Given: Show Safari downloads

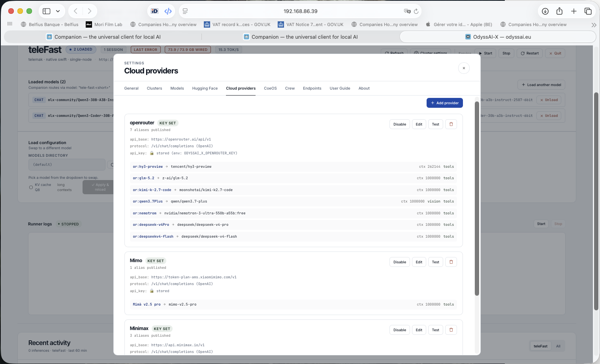Looking at the screenshot, I should 545,11.
